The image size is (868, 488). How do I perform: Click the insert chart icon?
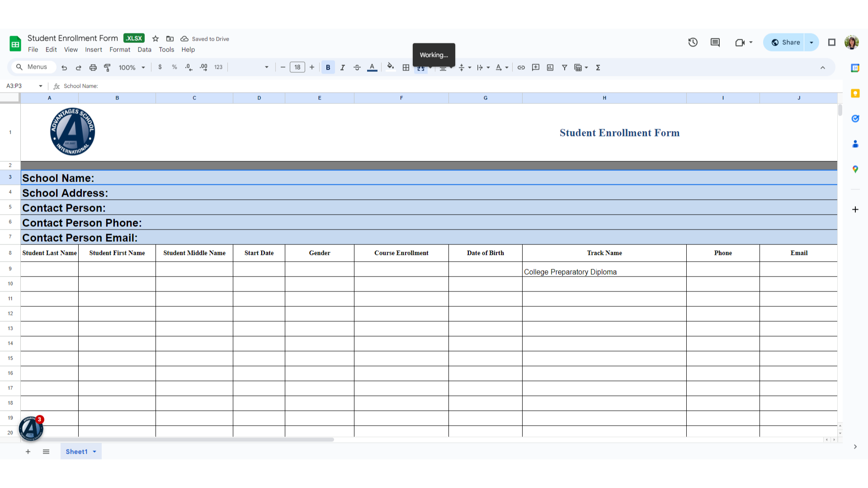(550, 67)
